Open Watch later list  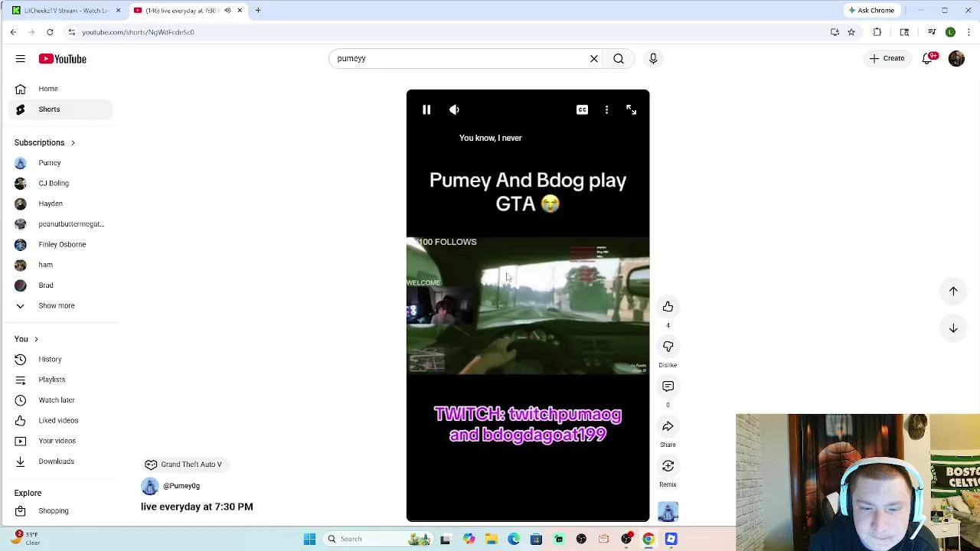[61, 400]
